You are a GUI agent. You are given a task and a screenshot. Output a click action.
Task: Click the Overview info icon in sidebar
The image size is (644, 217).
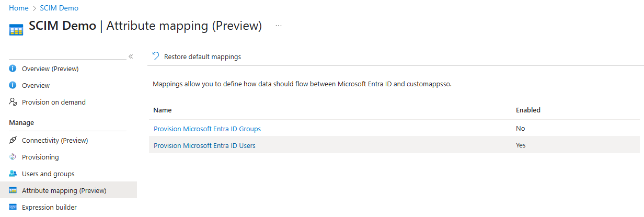(x=13, y=85)
